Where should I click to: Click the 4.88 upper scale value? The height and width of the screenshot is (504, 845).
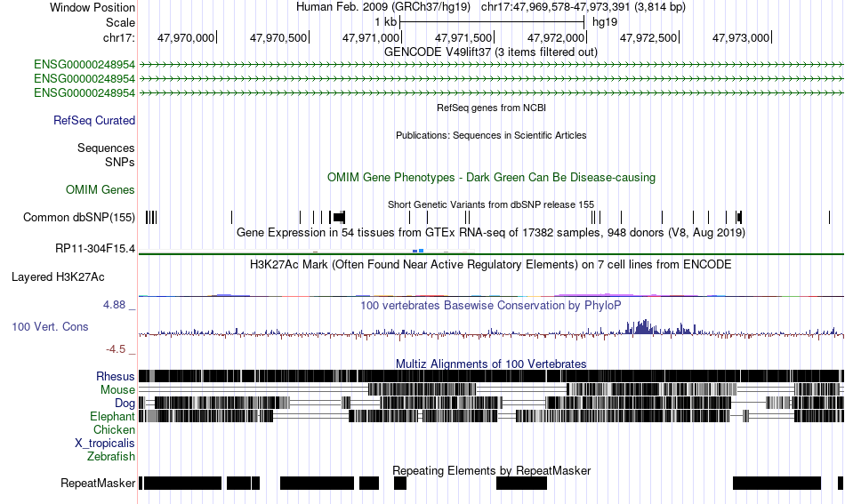(x=114, y=305)
